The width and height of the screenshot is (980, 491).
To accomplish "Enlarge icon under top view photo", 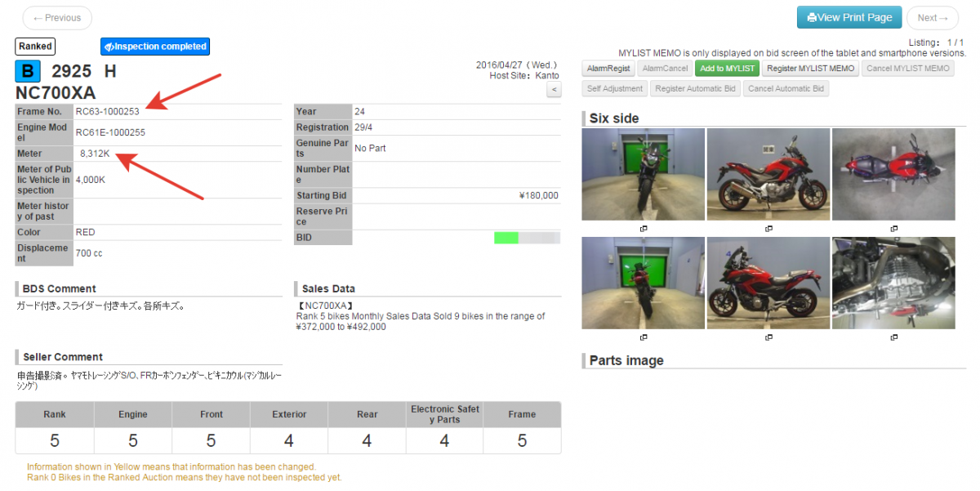I will [x=893, y=228].
